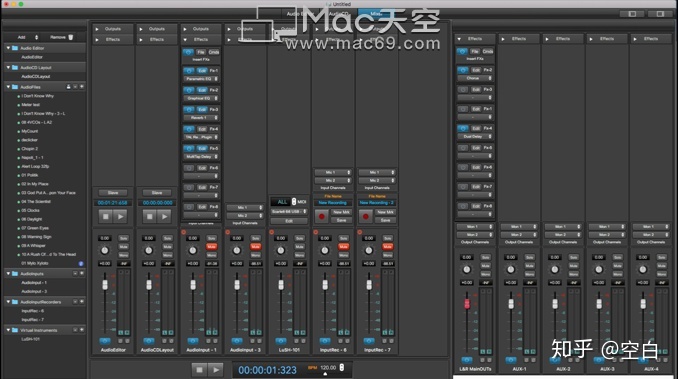Click the blue icon below the AudioEditor fader
The height and width of the screenshot is (379, 678).
[105, 341]
